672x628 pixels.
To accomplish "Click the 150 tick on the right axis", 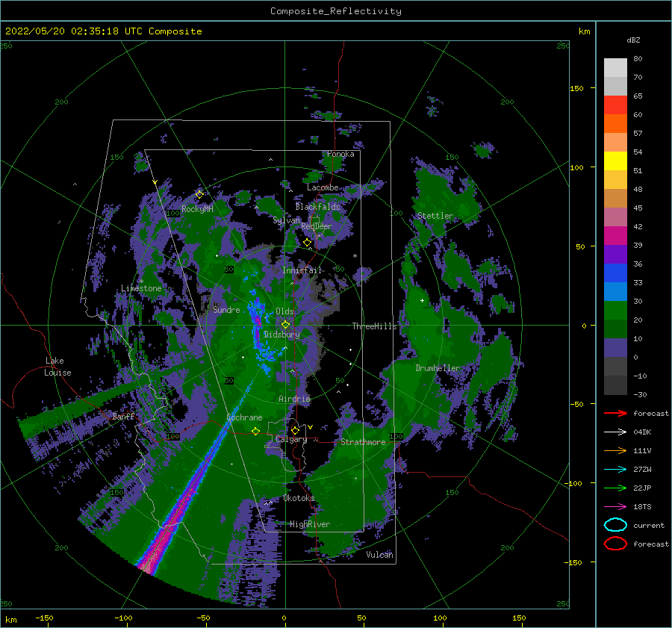I will pos(577,88).
